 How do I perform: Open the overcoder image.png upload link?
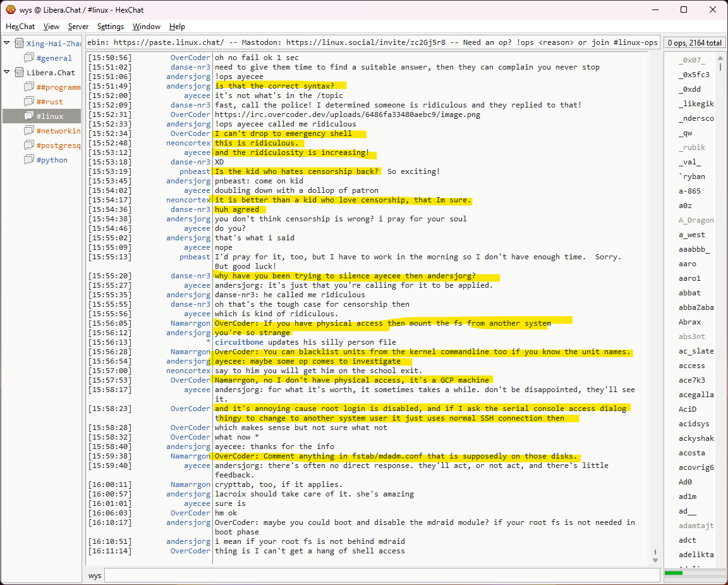point(347,114)
